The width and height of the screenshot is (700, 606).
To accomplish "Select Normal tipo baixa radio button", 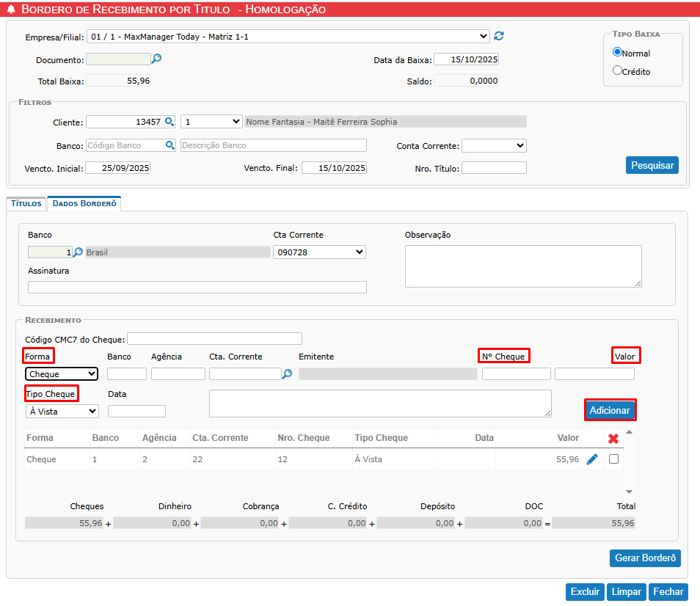I will 617,52.
